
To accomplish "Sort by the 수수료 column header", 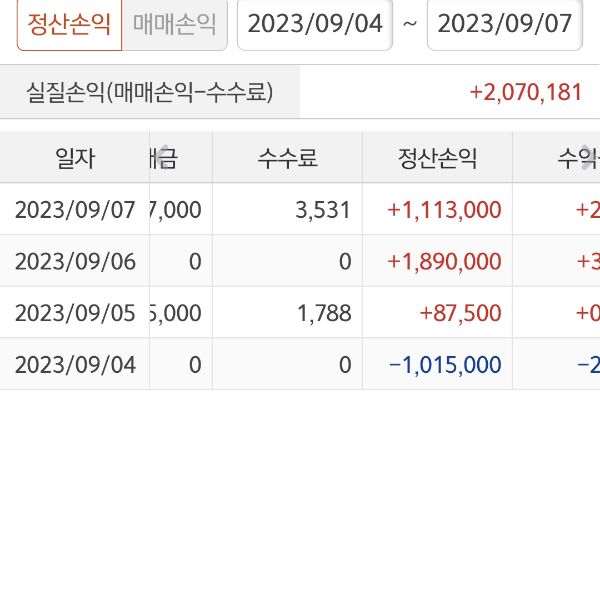I will (287, 157).
